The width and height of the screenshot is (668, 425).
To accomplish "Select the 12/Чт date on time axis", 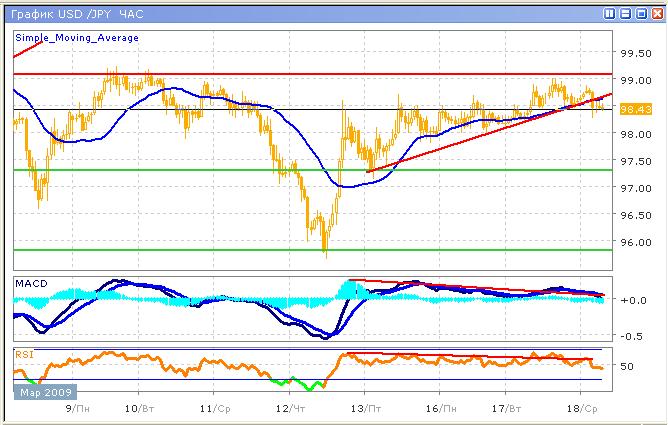I will [289, 409].
